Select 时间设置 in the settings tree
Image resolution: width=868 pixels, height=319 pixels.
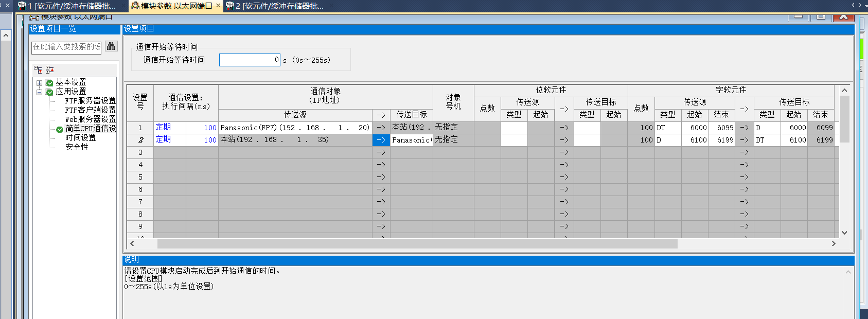[80, 138]
